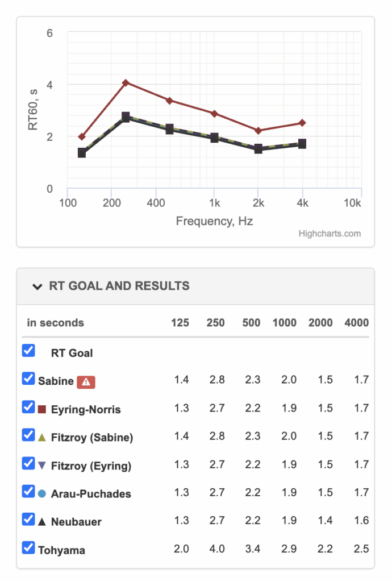Click the red diamond marker at chart peak
Viewport: 392px width, 582px height.
pyautogui.click(x=126, y=82)
